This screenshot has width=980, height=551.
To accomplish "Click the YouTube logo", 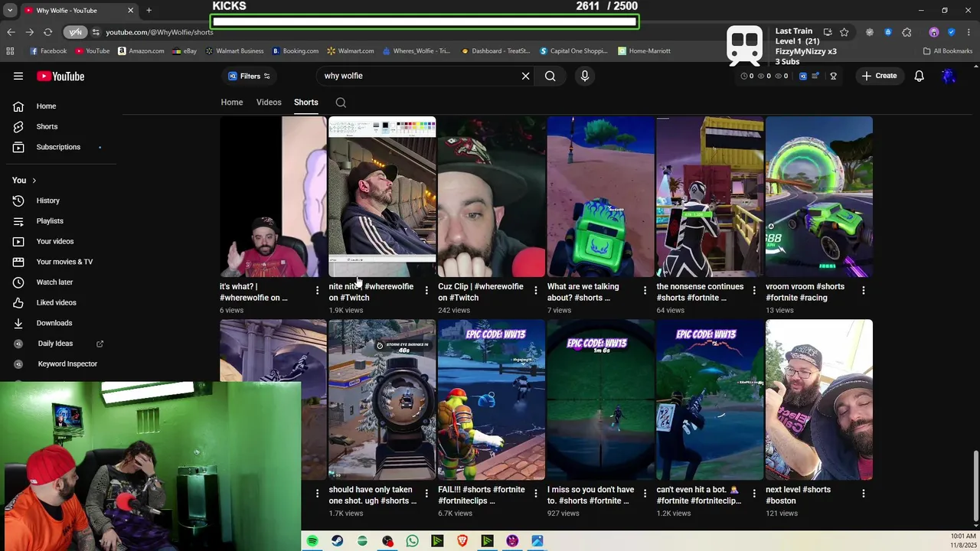I will click(x=60, y=76).
